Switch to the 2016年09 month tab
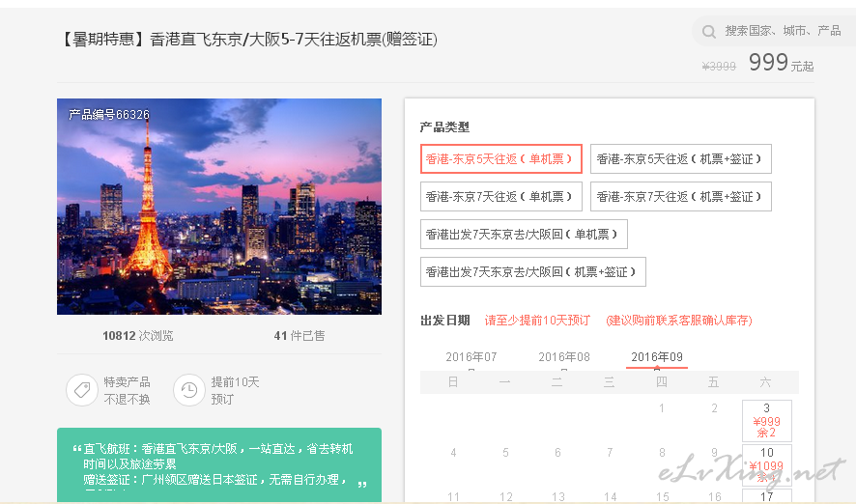Screen dimensions: 856x504 click(657, 356)
